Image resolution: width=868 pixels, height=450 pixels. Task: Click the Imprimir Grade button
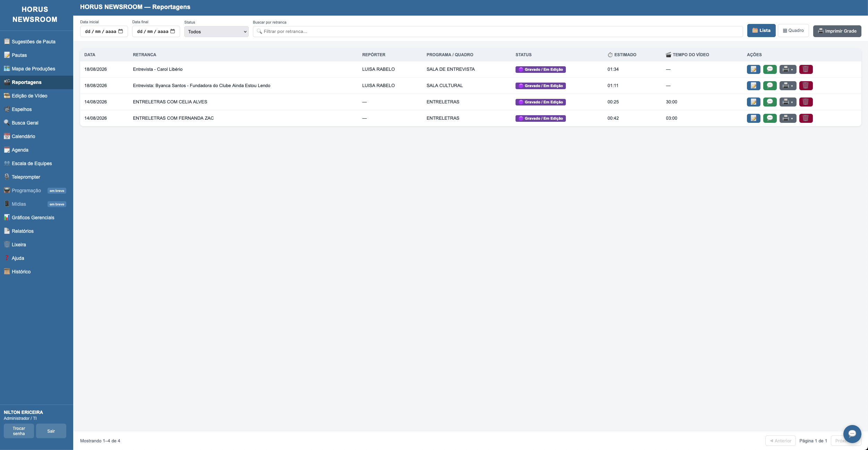pyautogui.click(x=837, y=31)
